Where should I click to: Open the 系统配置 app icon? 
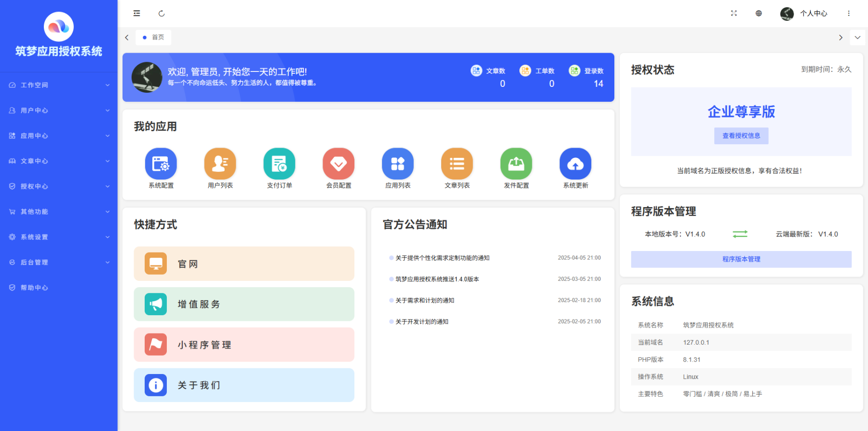point(161,164)
